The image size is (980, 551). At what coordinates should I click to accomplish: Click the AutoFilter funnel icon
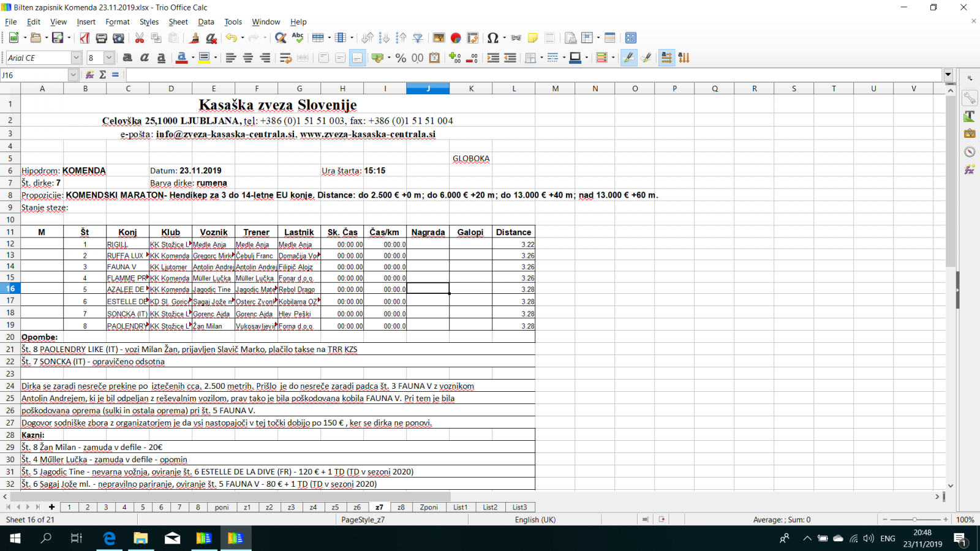pyautogui.click(x=418, y=38)
